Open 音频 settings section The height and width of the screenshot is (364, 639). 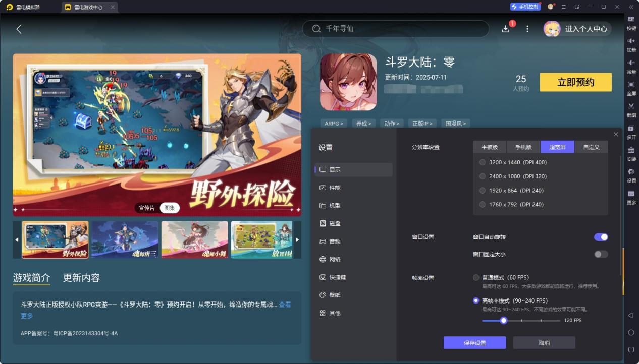pyautogui.click(x=353, y=241)
